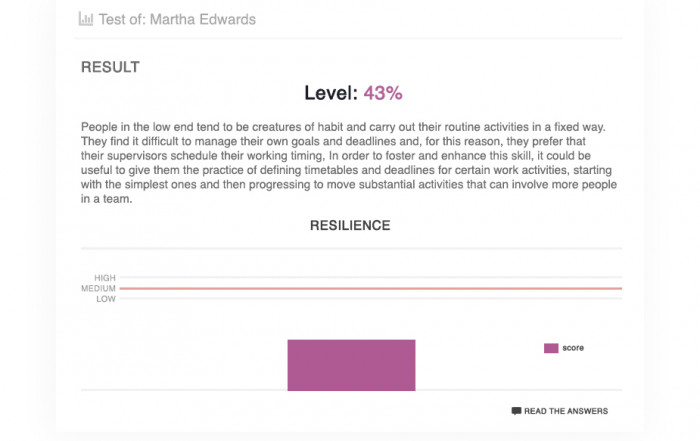Click the 43% level value
This screenshot has width=700, height=441.
click(383, 93)
